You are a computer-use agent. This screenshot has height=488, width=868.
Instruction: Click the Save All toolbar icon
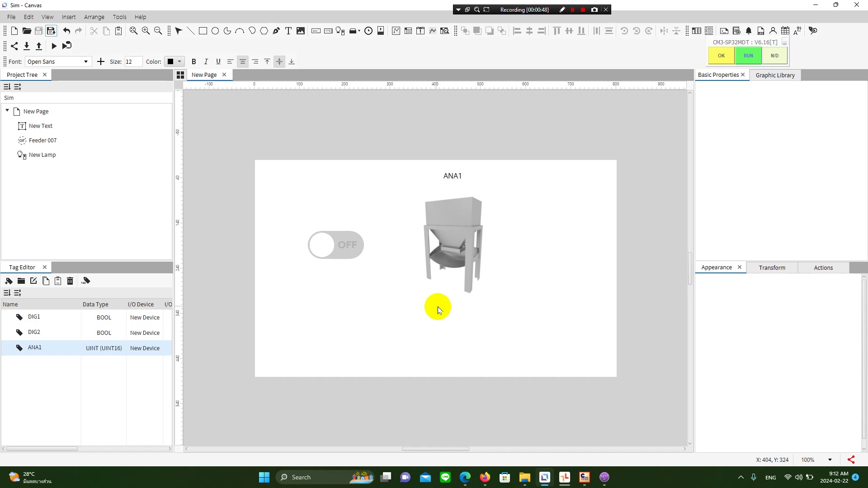(x=51, y=31)
